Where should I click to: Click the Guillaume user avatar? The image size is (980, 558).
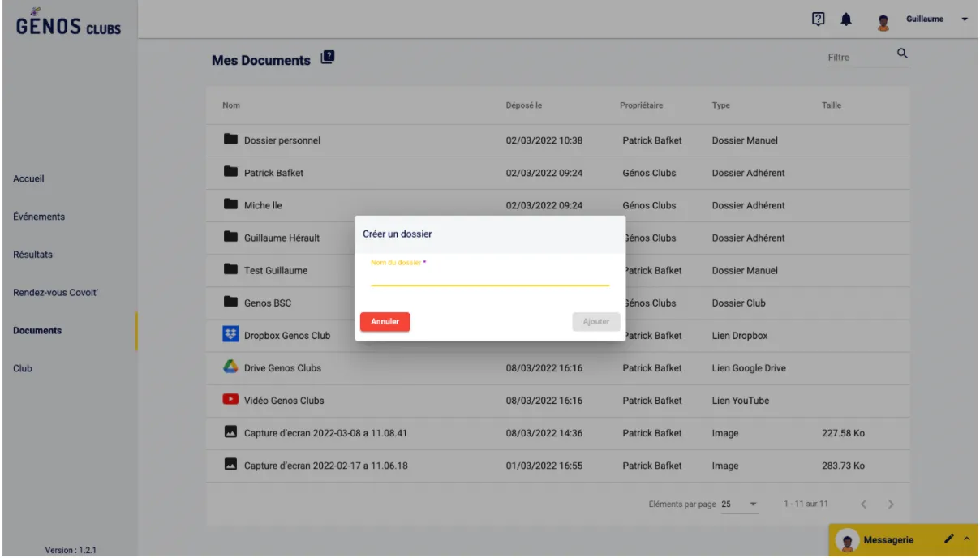coord(884,20)
